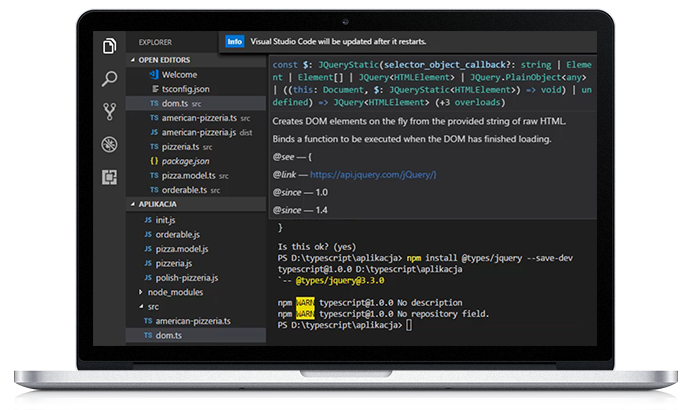Image resolution: width=695 pixels, height=410 pixels.
Task: Click the JS icon beside init.js
Action: (x=148, y=220)
